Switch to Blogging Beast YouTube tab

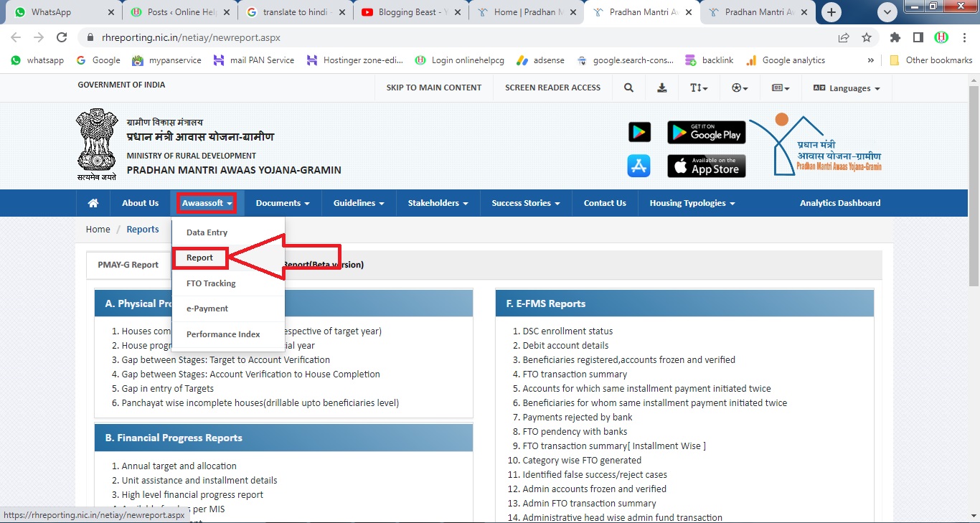coord(410,12)
